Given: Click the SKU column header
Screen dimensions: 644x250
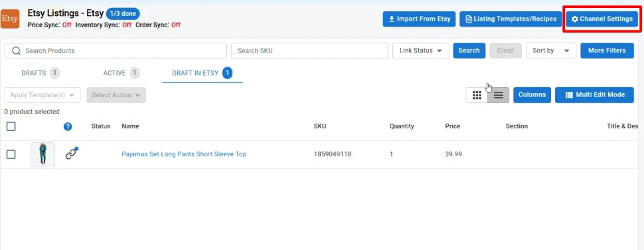Looking at the screenshot, I should (320, 126).
